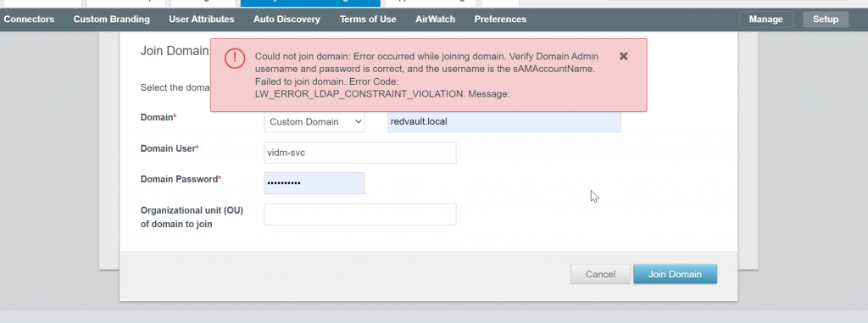
Task: Click the LW_ERROR_LDAP_CONSTRAINT_VIOLATION error text
Action: pyautogui.click(x=359, y=94)
